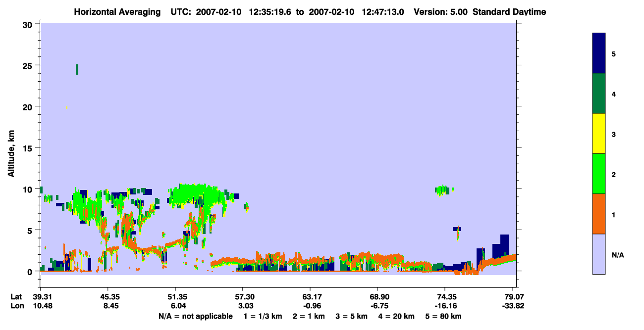
Task: Click the longitude value -33.82
Action: coord(513,306)
